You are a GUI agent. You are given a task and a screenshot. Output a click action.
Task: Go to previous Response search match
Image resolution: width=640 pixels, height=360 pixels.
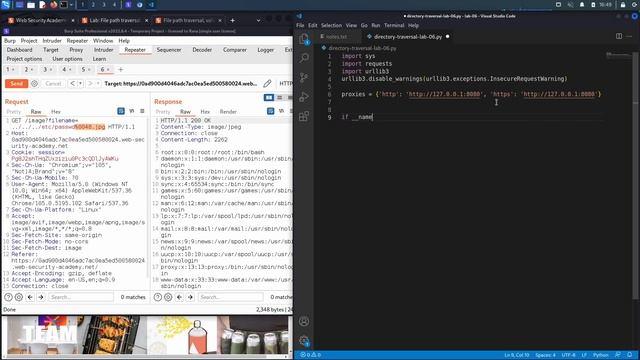(179, 297)
